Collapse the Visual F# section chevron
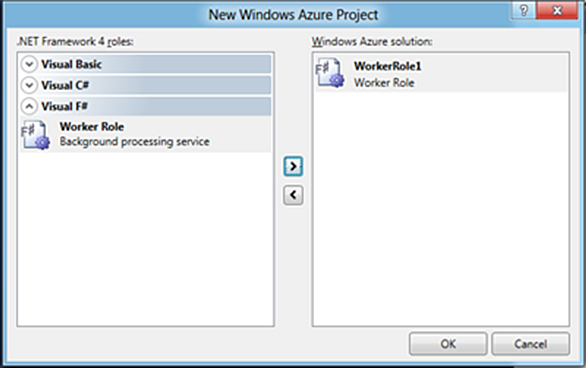 (29, 106)
